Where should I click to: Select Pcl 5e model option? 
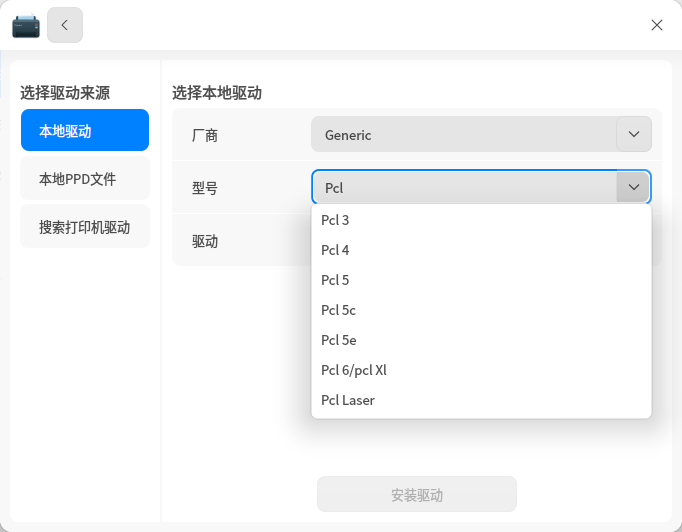point(339,340)
